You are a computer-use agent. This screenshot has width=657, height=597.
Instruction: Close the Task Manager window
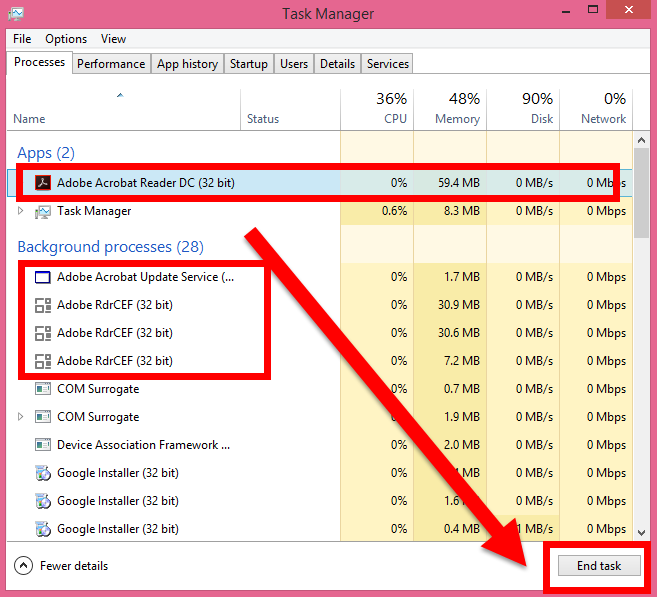click(629, 10)
